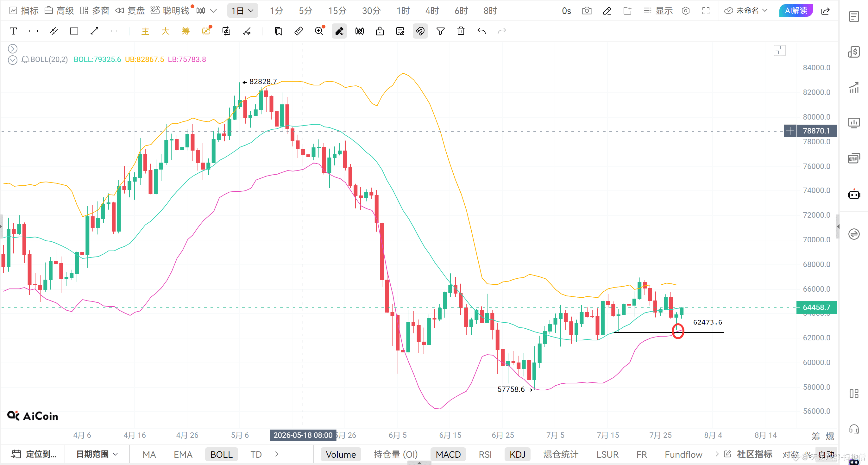Screen dimensions: 868x465
Task: Switch to the 4时 timeframe
Action: tap(432, 11)
